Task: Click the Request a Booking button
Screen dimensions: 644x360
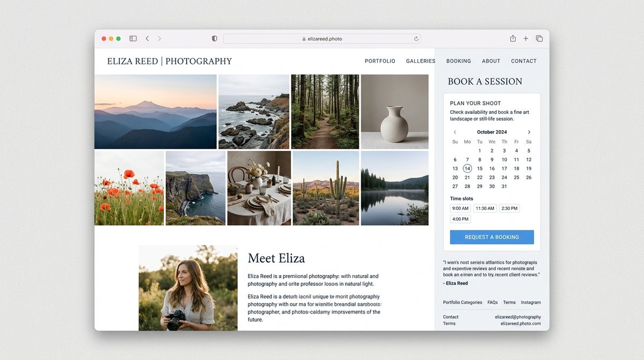Action: [x=492, y=237]
